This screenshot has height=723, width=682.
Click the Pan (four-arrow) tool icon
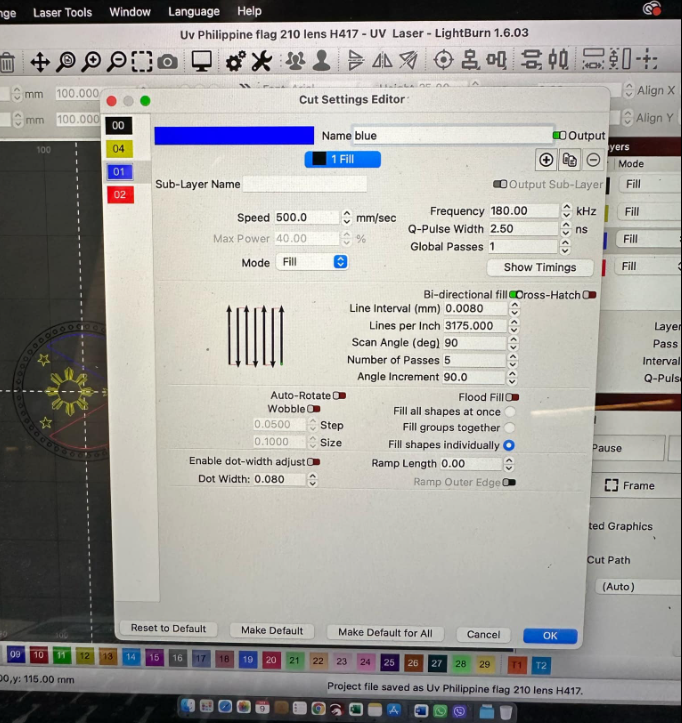(x=40, y=62)
